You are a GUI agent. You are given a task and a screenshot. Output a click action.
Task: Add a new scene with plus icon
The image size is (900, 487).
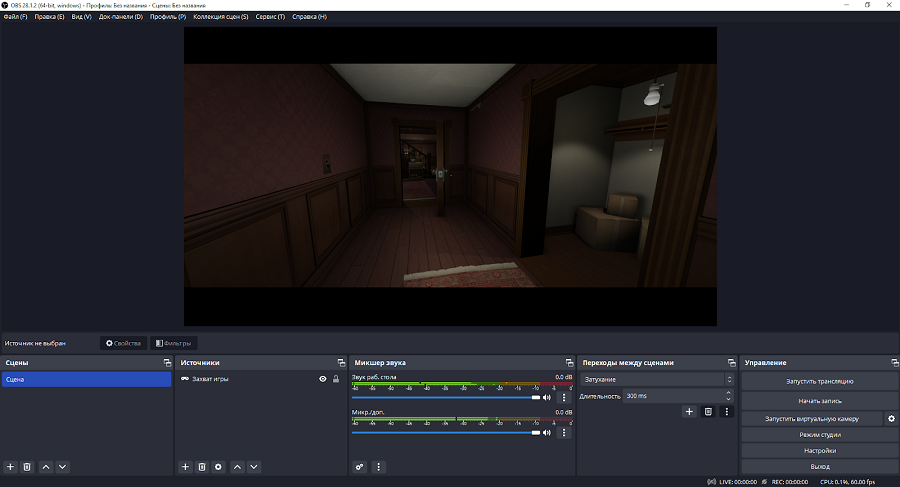(x=11, y=467)
